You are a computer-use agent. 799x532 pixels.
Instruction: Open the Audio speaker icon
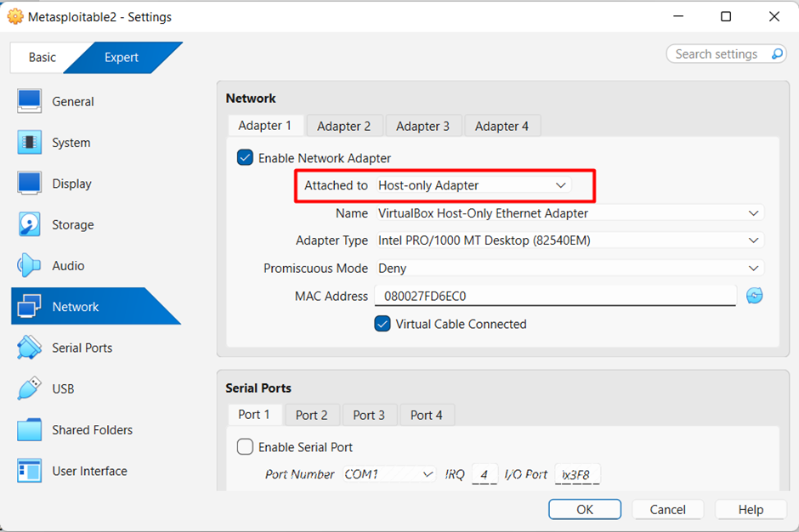[x=29, y=266]
